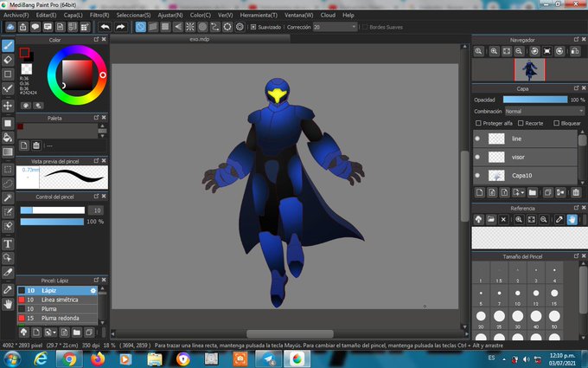
Task: Select the Text tool
Action: tap(8, 243)
